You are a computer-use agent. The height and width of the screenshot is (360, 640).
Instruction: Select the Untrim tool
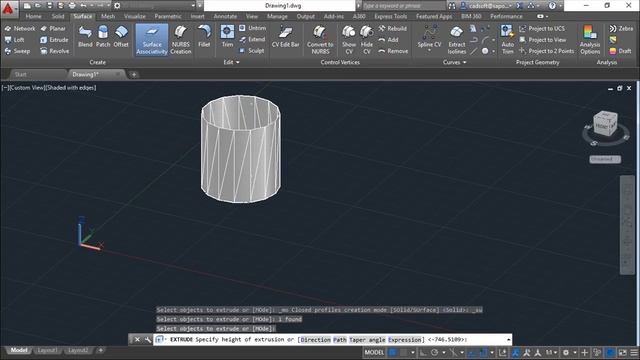(x=253, y=28)
